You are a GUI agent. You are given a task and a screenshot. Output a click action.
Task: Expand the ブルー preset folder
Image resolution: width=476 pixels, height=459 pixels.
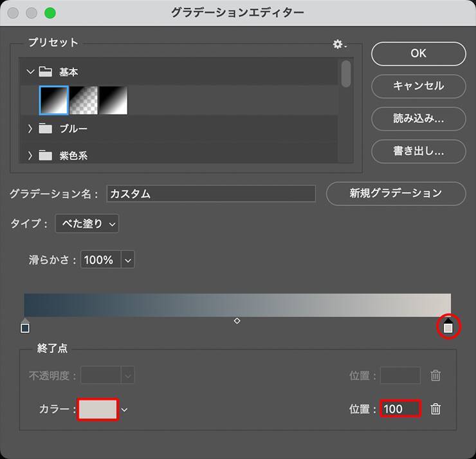click(x=30, y=129)
